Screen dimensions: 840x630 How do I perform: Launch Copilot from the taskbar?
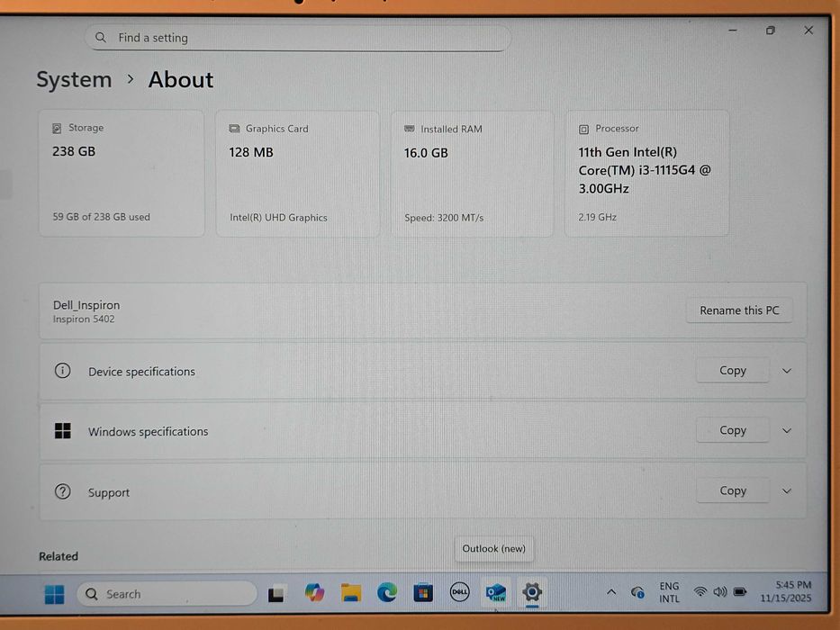click(314, 592)
